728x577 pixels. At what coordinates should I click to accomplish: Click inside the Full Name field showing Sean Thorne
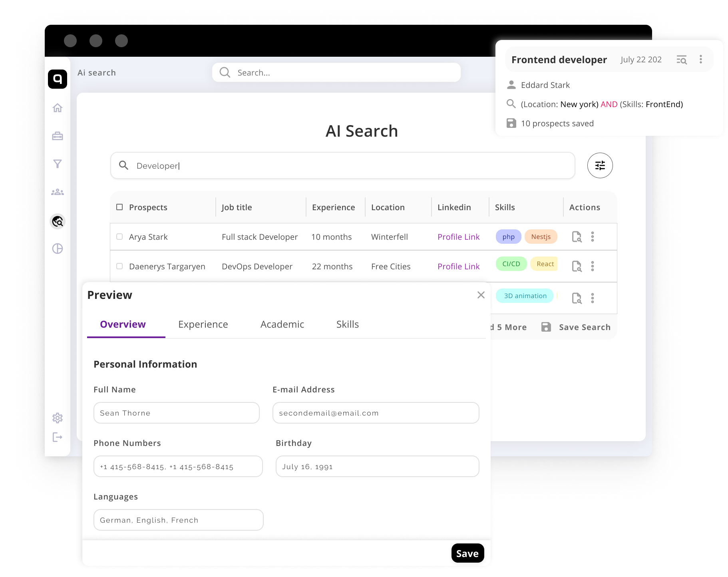[x=176, y=413]
